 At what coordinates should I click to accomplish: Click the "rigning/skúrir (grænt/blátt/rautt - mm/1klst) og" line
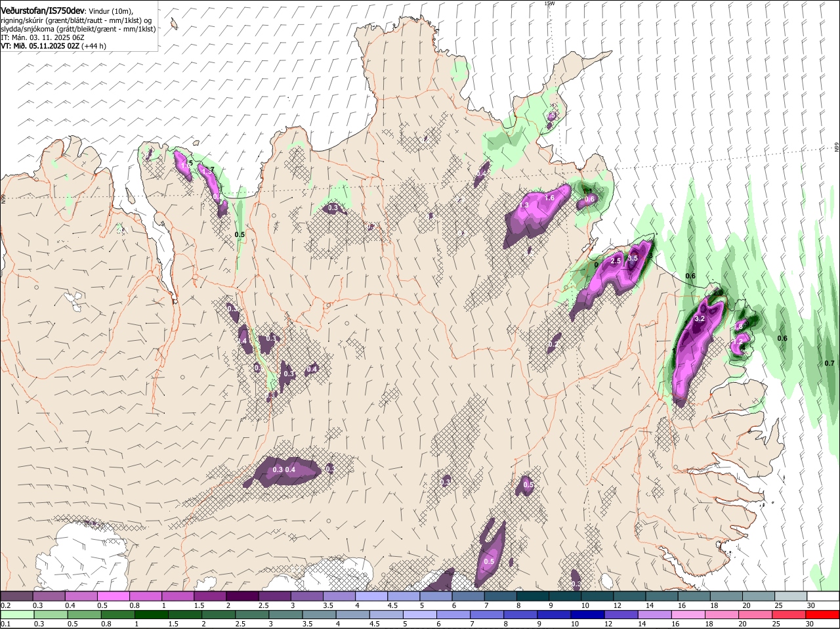coord(76,20)
